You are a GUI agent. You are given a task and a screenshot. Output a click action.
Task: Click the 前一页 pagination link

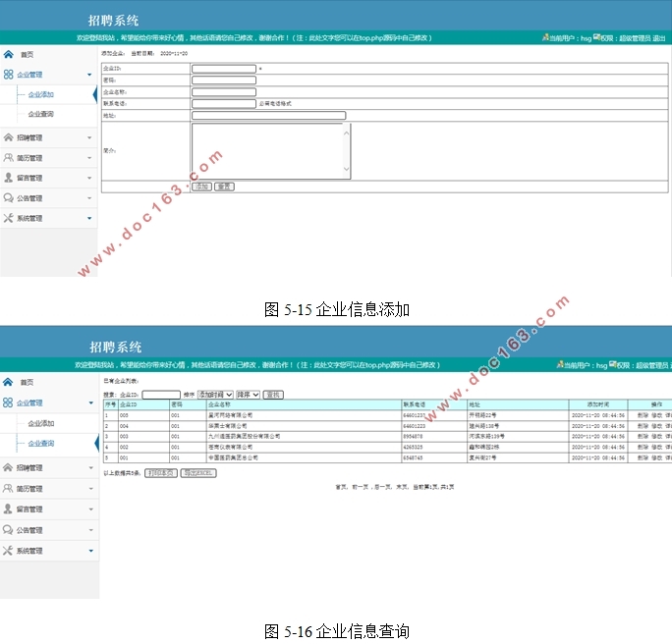coord(360,487)
